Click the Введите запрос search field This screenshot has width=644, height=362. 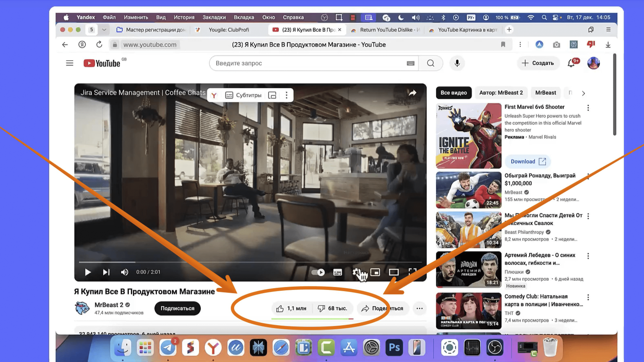pyautogui.click(x=307, y=63)
